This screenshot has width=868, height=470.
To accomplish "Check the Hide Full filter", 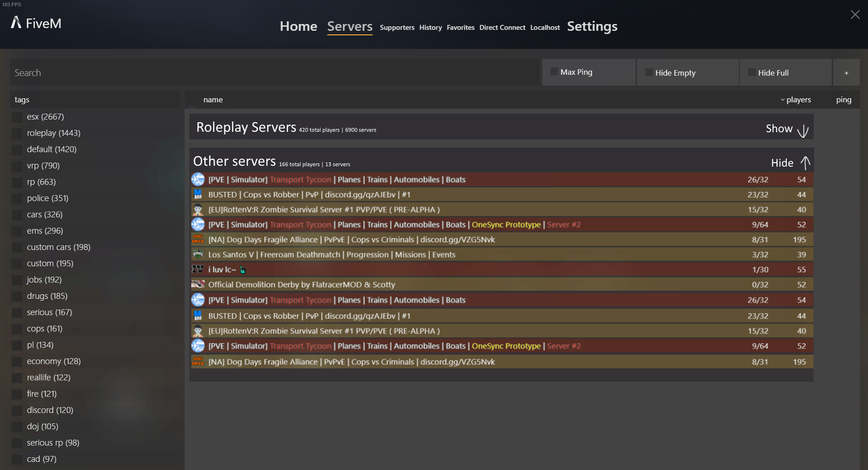I will [752, 72].
